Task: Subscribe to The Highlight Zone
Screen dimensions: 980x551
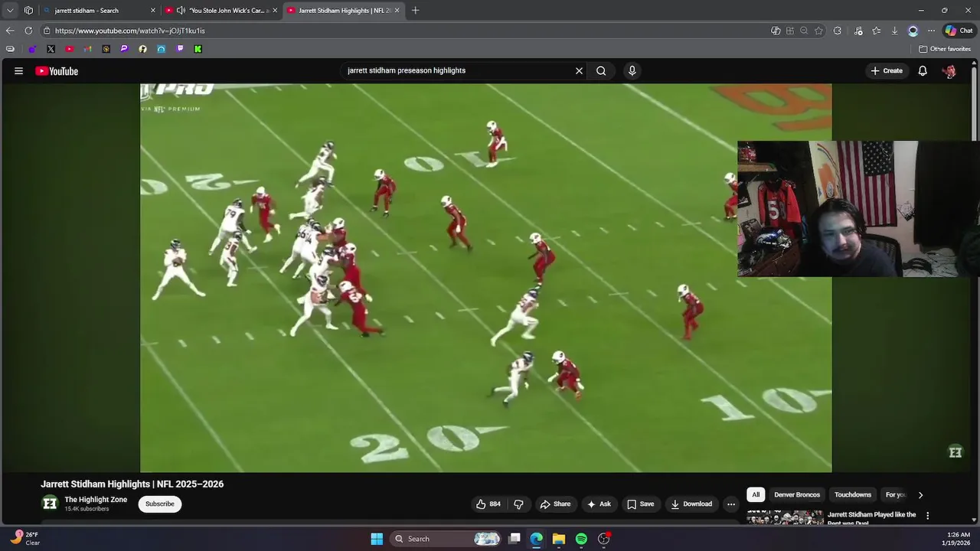Action: [160, 504]
